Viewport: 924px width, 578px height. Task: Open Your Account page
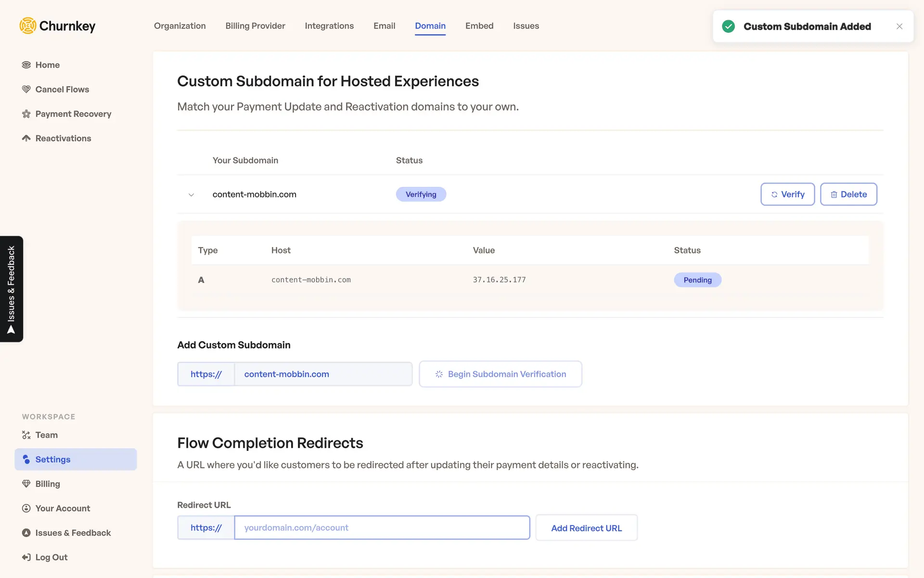(x=62, y=509)
